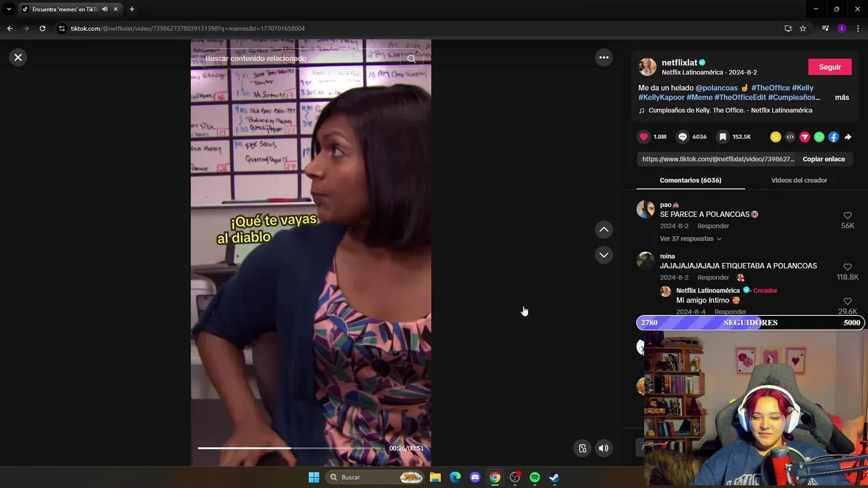Open the netflixlat profile avatar
Viewport: 868px width, 488px height.
pos(648,66)
